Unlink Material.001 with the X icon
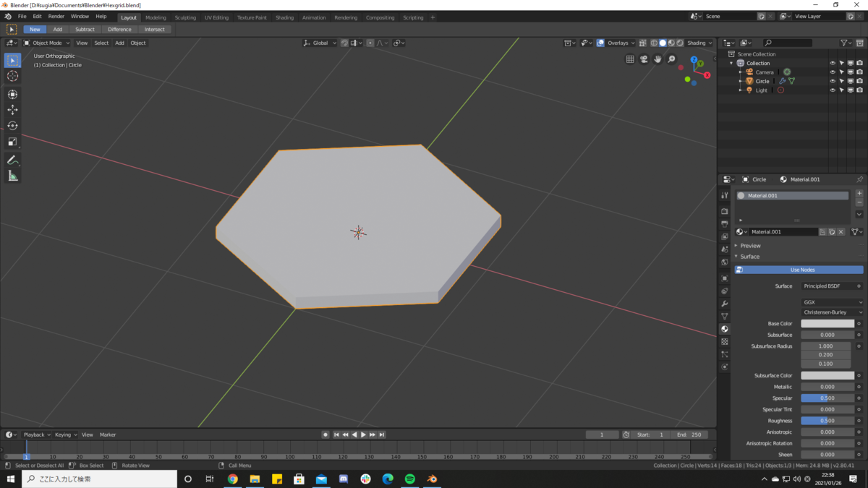868x488 pixels. [841, 232]
